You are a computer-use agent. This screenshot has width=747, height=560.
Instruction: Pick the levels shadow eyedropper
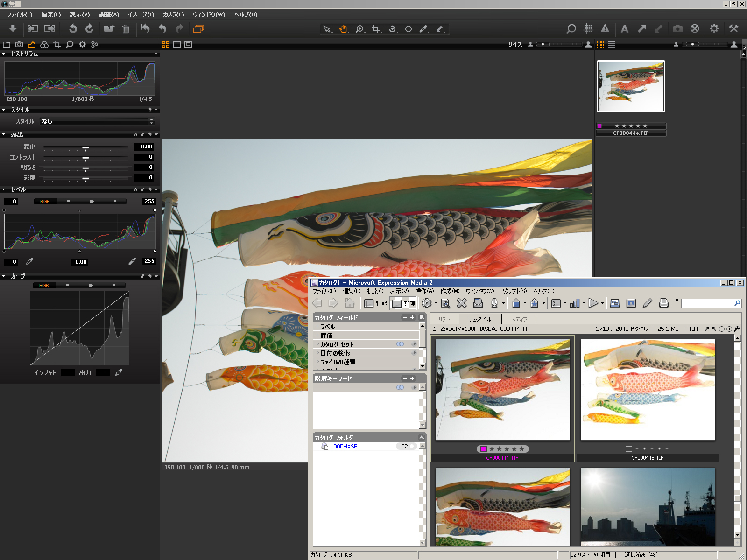(x=29, y=262)
